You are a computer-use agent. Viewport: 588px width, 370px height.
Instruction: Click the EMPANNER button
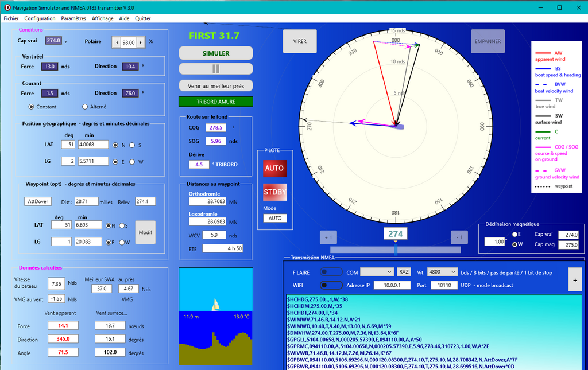488,41
